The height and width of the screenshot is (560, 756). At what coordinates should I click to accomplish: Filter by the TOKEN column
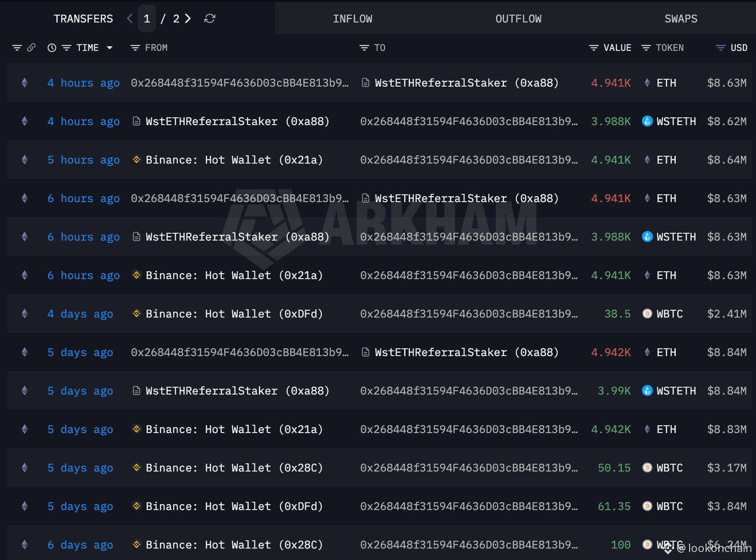(x=646, y=48)
